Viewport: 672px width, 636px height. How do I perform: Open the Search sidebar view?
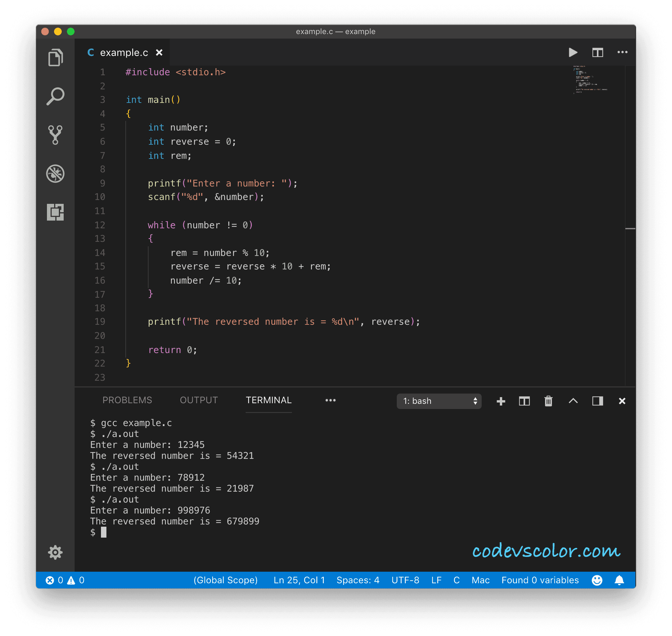pyautogui.click(x=55, y=96)
